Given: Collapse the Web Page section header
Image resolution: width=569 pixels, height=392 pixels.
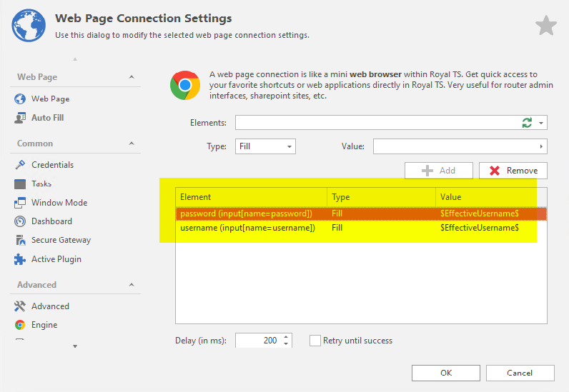Looking at the screenshot, I should point(132,77).
